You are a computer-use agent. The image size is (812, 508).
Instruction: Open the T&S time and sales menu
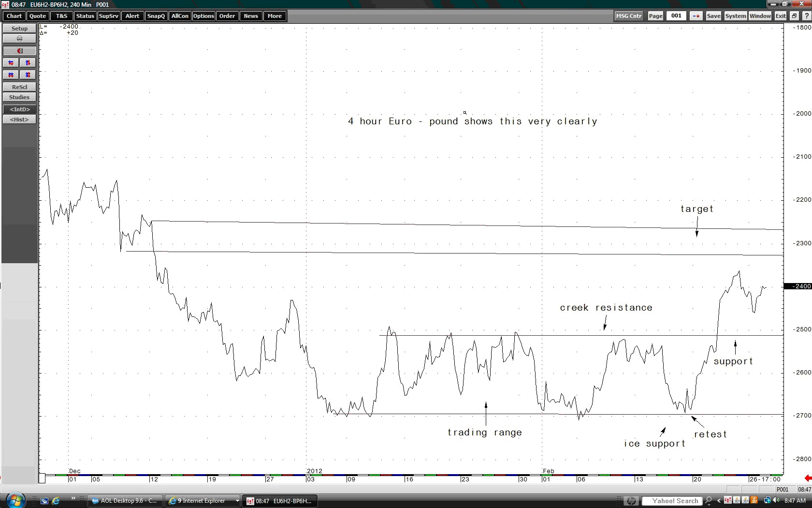[x=62, y=16]
